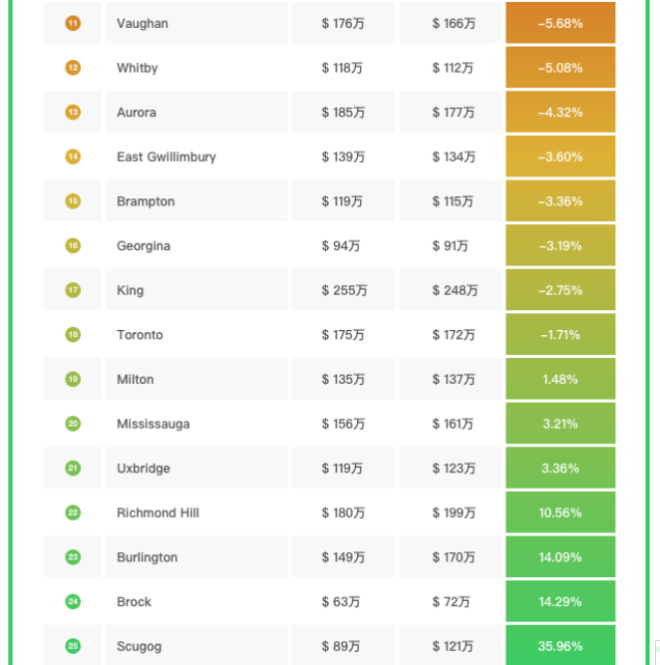
Task: Click King's $ 255万 price
Action: point(344,290)
